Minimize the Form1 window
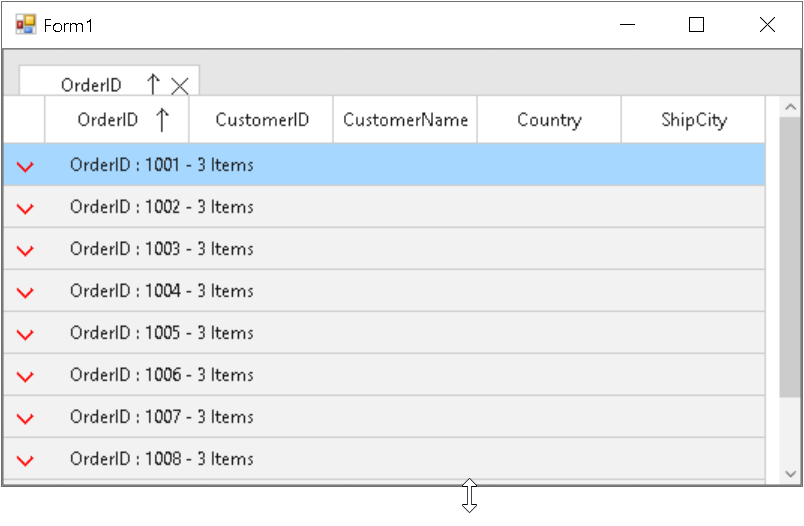The image size is (804, 526). (x=628, y=25)
